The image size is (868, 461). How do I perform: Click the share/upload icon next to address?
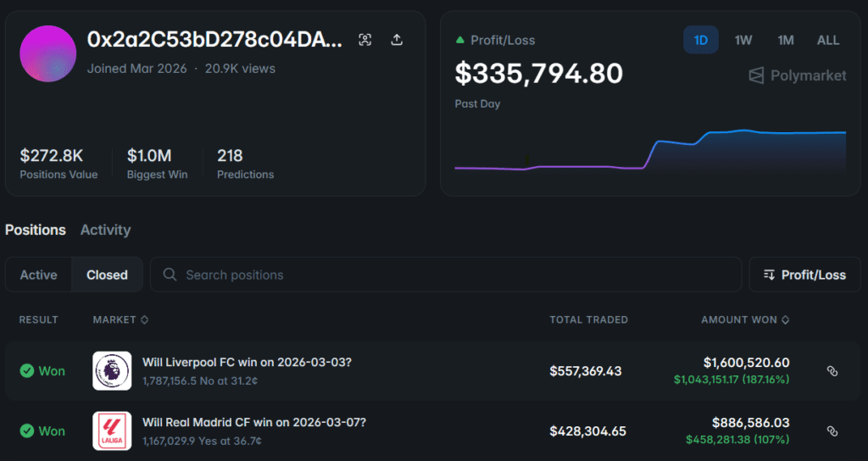click(x=397, y=40)
